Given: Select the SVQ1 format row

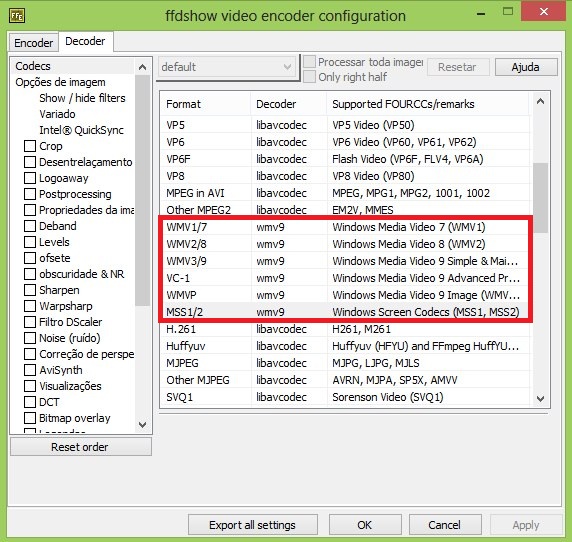Looking at the screenshot, I should point(345,397).
